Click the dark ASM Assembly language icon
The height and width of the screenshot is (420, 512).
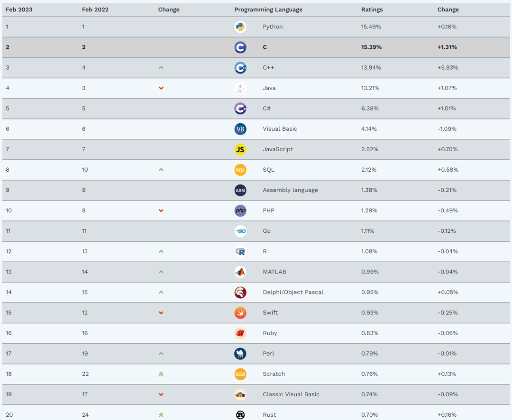point(240,190)
